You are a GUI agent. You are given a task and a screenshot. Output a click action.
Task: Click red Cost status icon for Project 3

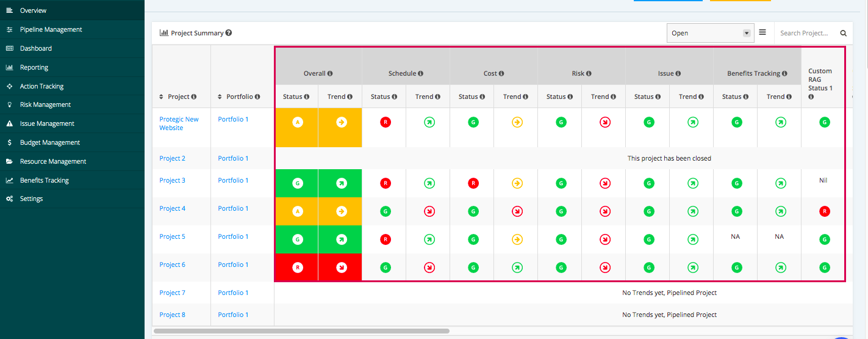(473, 183)
